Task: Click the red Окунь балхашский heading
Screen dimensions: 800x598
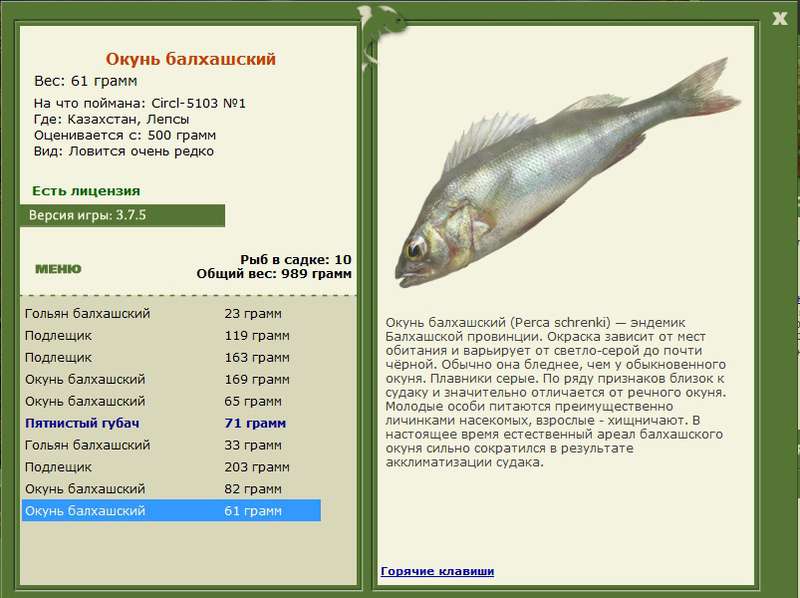Action: 191,59
